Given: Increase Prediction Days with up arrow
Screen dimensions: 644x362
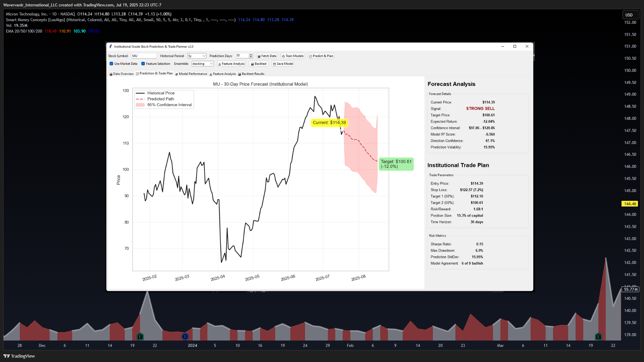Looking at the screenshot, I should click(251, 54).
